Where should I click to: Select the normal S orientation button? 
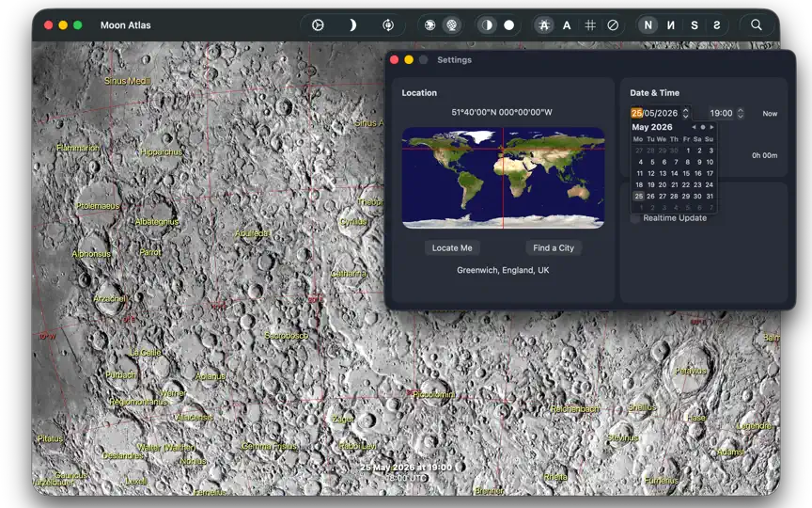click(694, 24)
